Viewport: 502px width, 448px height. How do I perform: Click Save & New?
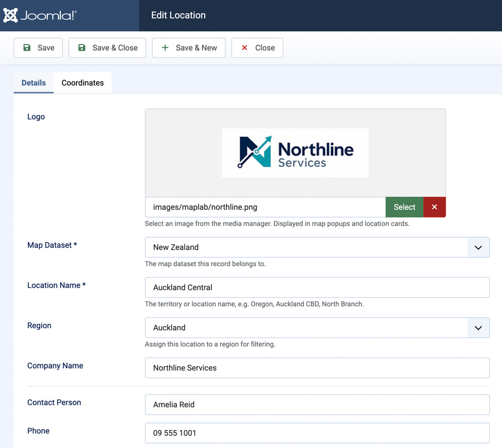click(189, 48)
